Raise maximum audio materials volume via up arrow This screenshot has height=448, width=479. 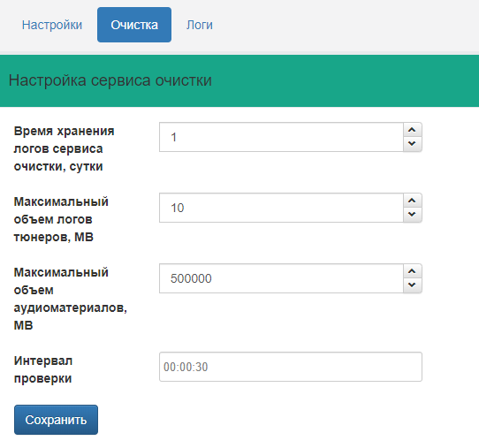click(x=412, y=271)
